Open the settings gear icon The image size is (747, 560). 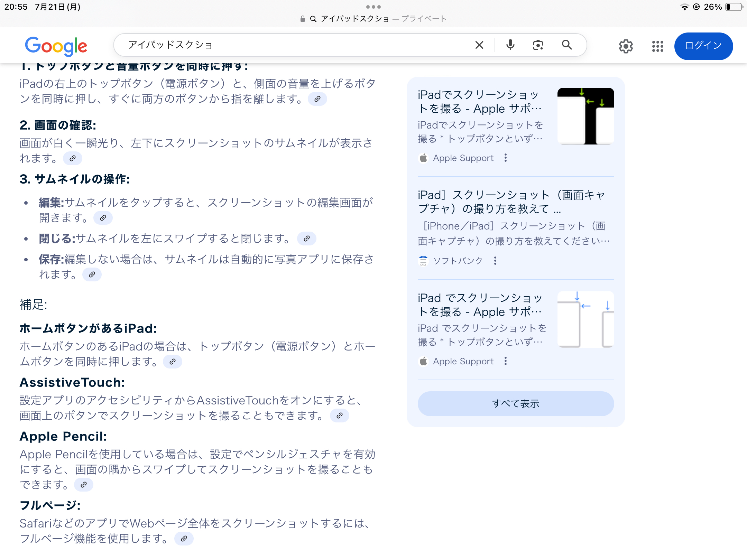[626, 46]
